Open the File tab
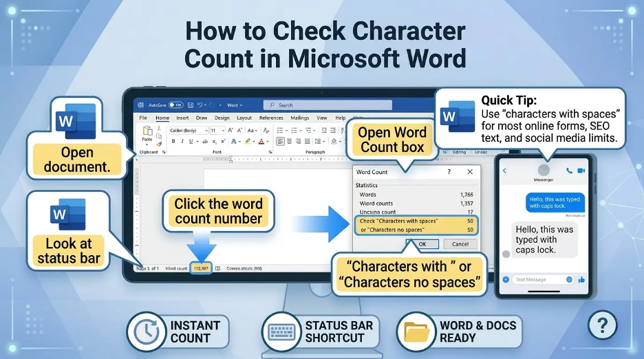Viewport: 644px width, 359px height. coord(143,118)
